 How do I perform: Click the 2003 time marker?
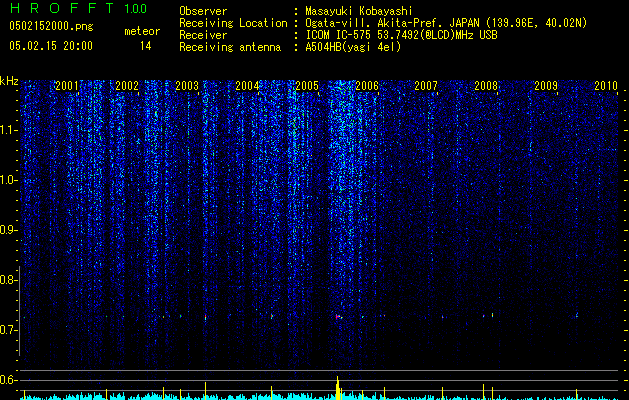[187, 86]
